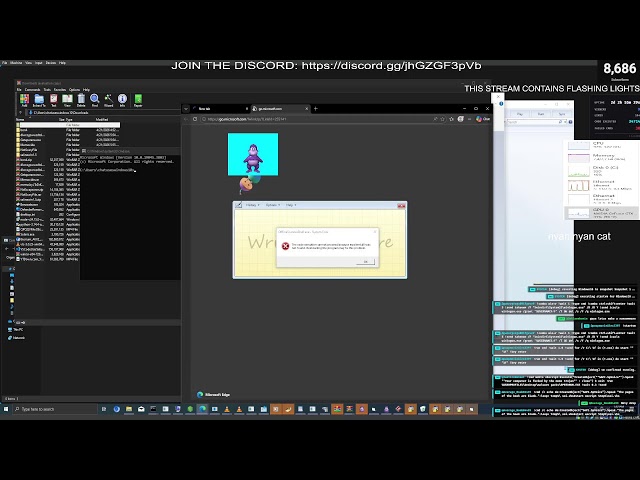Open WinRAR Commands menu
The image size is (640, 480).
pyautogui.click(x=32, y=89)
